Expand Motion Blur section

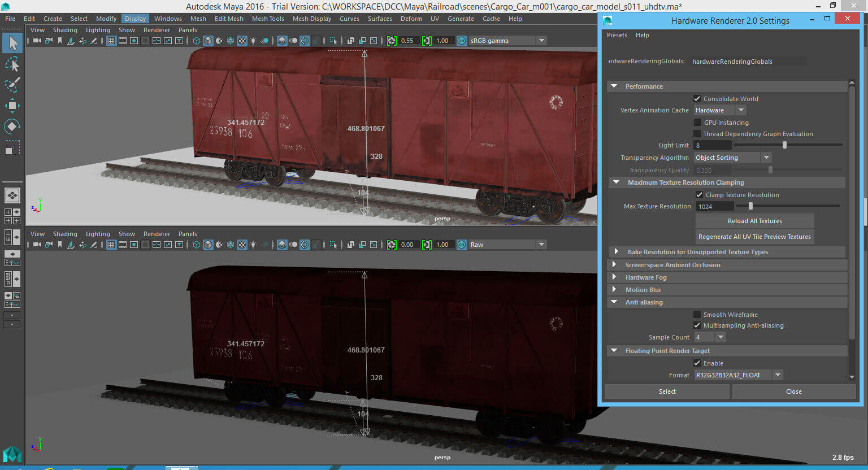(614, 289)
